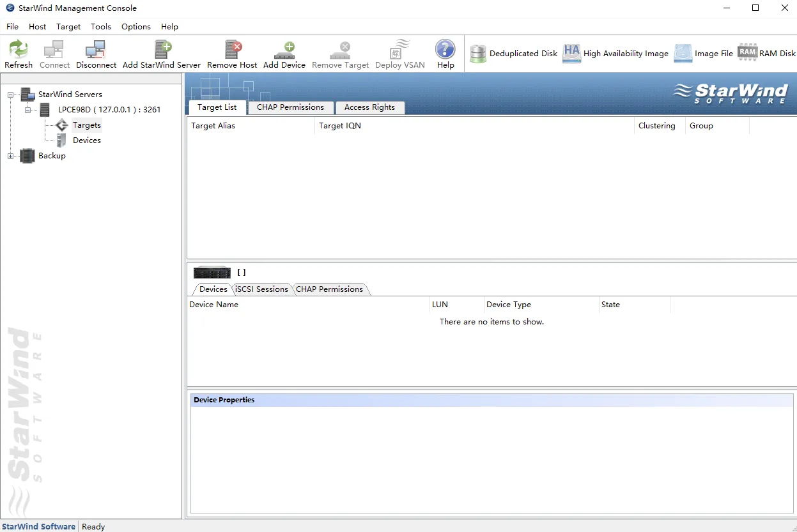Select the Add Device toolbar icon

284,54
